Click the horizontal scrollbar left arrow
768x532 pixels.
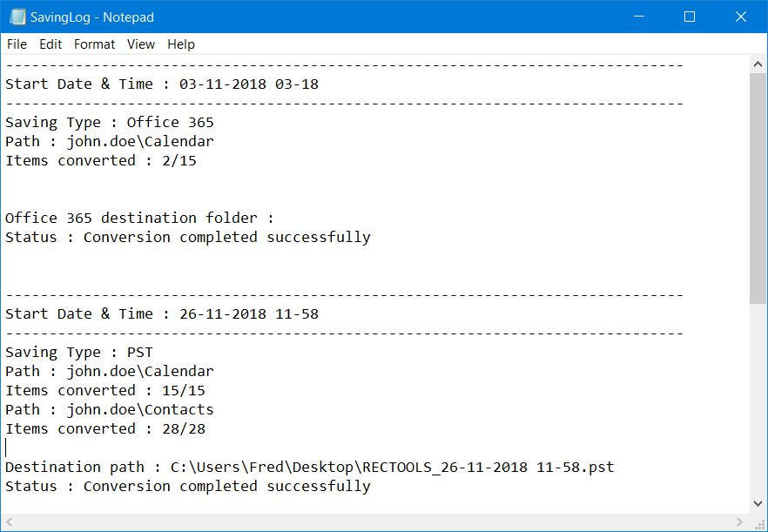click(x=9, y=522)
